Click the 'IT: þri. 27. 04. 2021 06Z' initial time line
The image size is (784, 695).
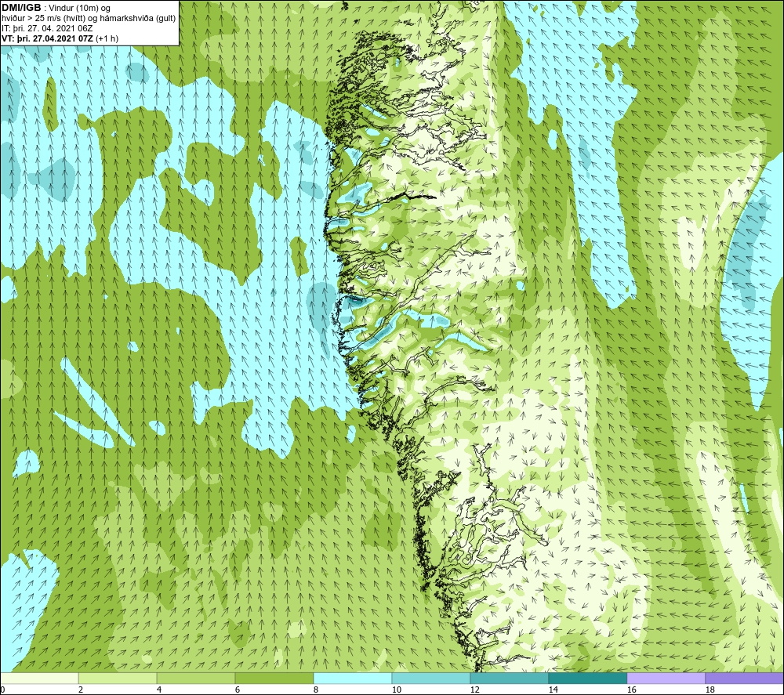47,28
